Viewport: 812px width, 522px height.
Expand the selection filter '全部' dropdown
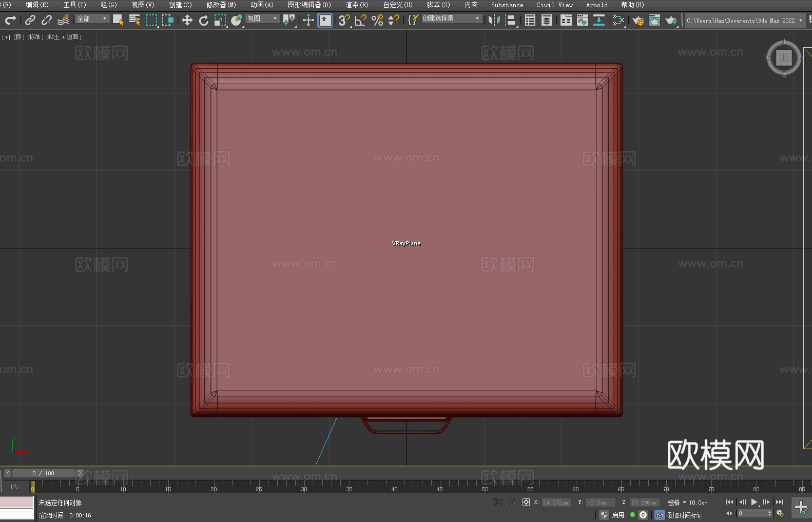click(x=92, y=18)
